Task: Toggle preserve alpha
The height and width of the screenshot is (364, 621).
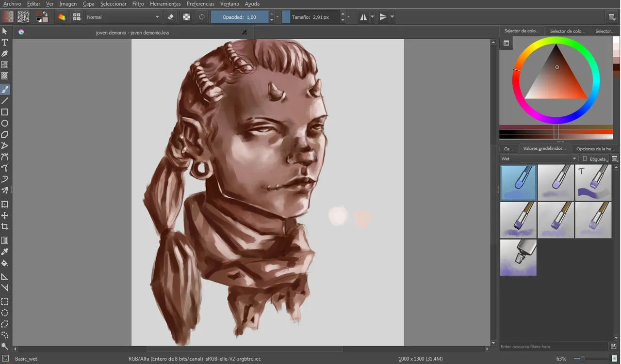Action: (x=186, y=17)
